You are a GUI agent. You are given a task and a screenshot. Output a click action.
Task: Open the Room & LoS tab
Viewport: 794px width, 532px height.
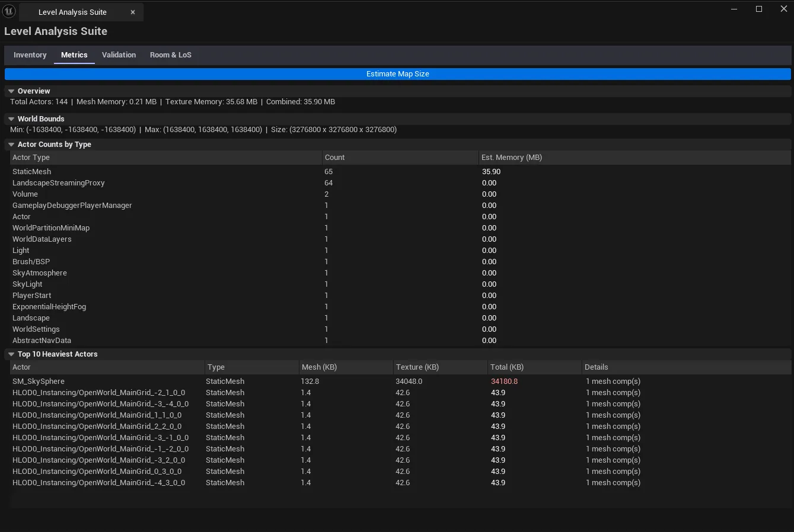pyautogui.click(x=171, y=55)
